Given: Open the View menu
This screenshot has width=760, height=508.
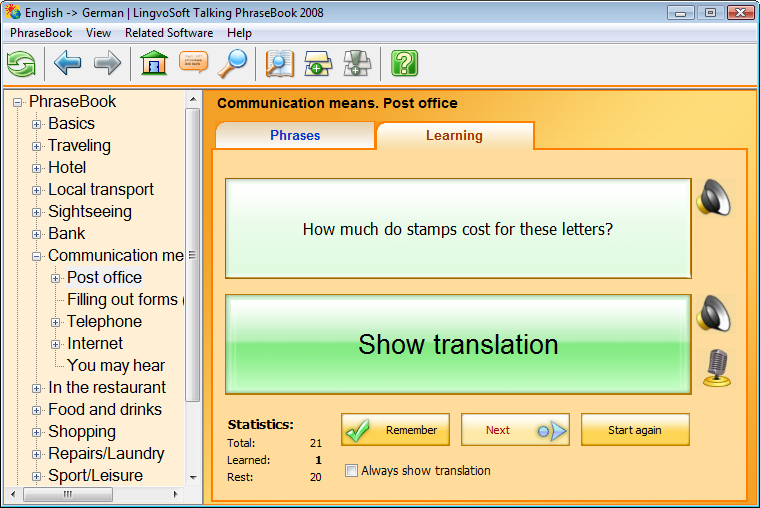Looking at the screenshot, I should [98, 33].
